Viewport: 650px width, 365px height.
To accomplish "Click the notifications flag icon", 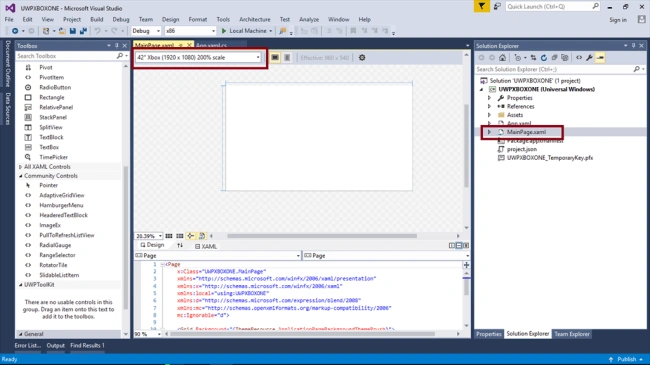I will pyautogui.click(x=482, y=7).
